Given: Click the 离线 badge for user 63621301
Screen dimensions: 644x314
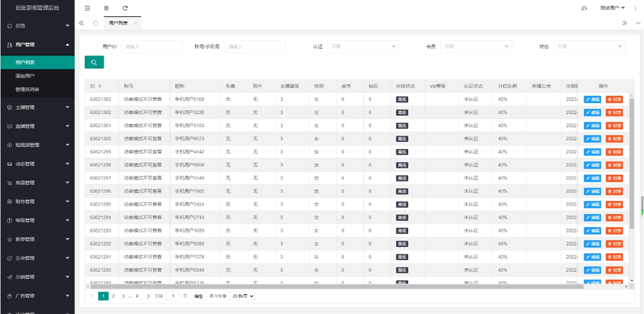Looking at the screenshot, I should [402, 126].
